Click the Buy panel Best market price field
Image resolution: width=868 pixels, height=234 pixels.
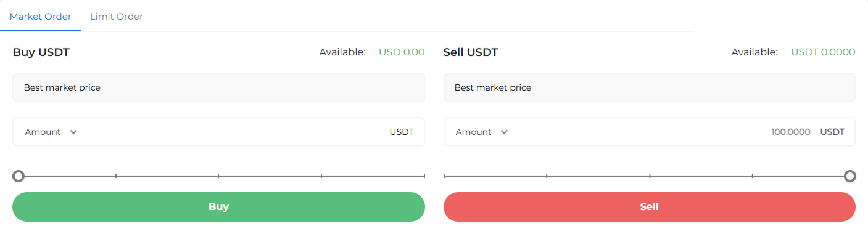pos(218,87)
